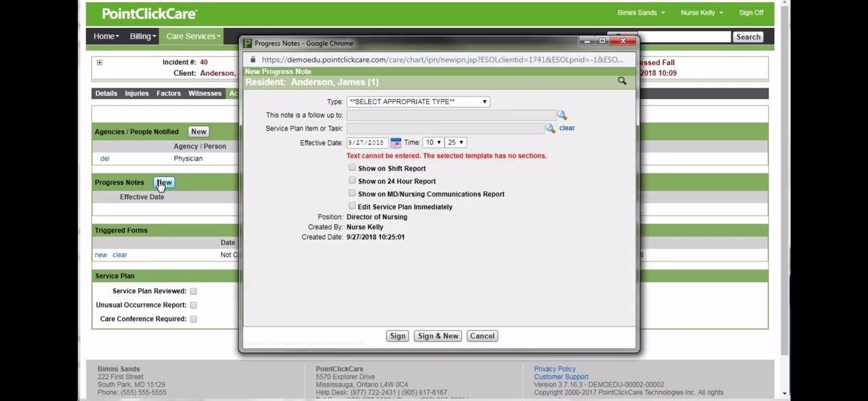Switch to the Injuries tab

pos(136,93)
